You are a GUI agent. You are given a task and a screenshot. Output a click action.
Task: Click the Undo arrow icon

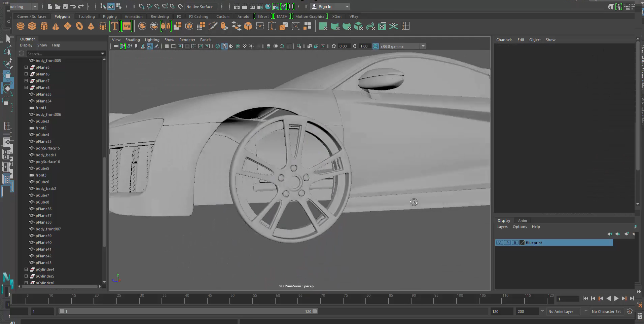[x=73, y=6]
